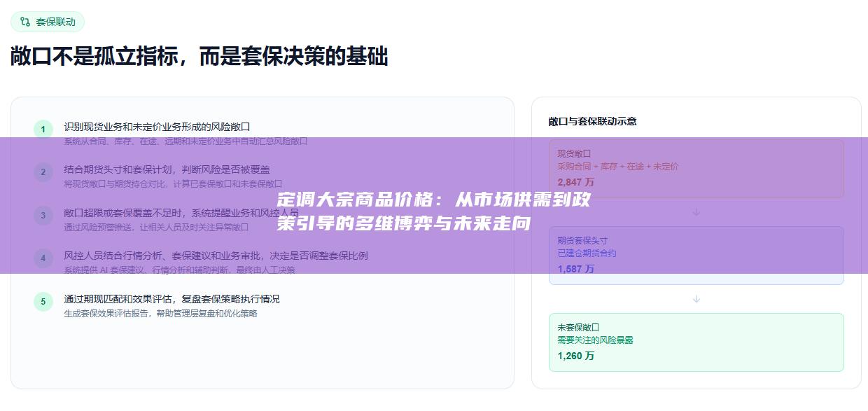Select text 风控人员结合行情分析、套保建议和业务审批
The height and width of the screenshot is (411, 868).
coord(162,256)
